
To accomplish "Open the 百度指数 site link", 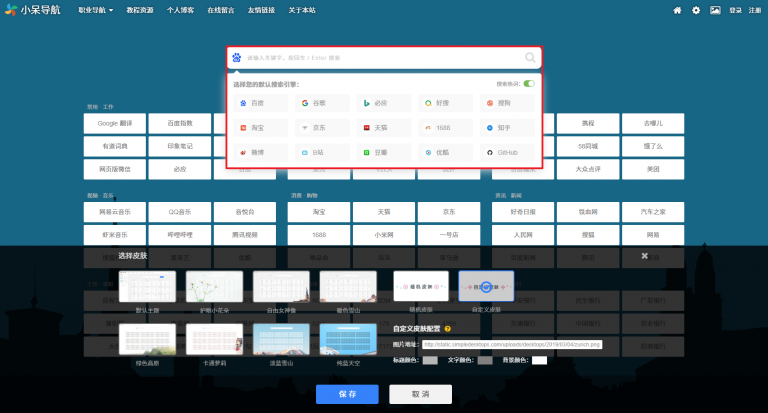I will tap(180, 123).
